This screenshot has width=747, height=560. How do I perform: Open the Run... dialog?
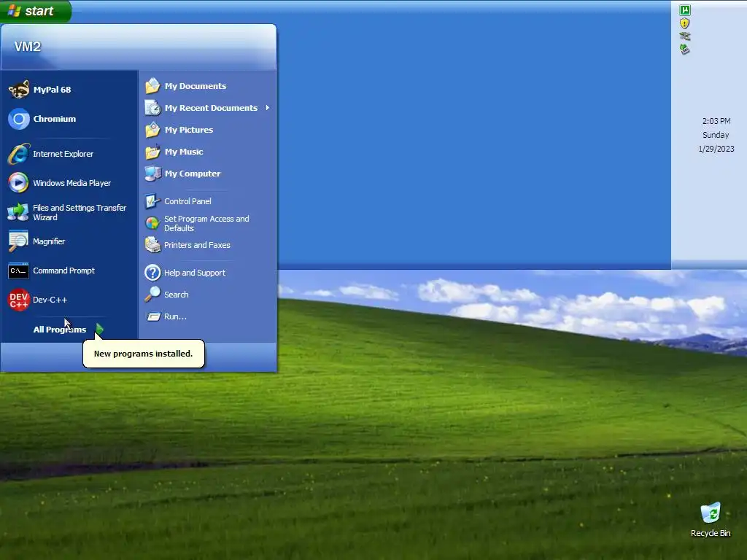point(208,316)
